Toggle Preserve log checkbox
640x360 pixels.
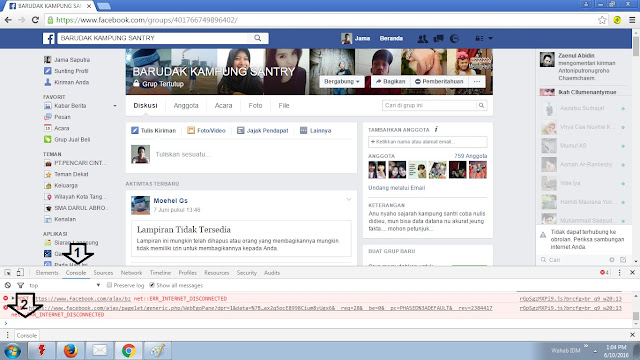109,285
